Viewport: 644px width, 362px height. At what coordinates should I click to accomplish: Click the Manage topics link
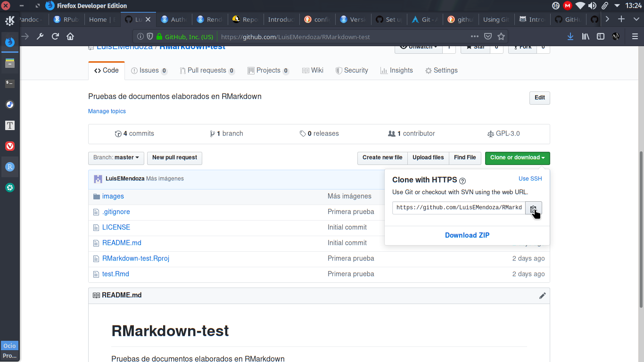[107, 112]
